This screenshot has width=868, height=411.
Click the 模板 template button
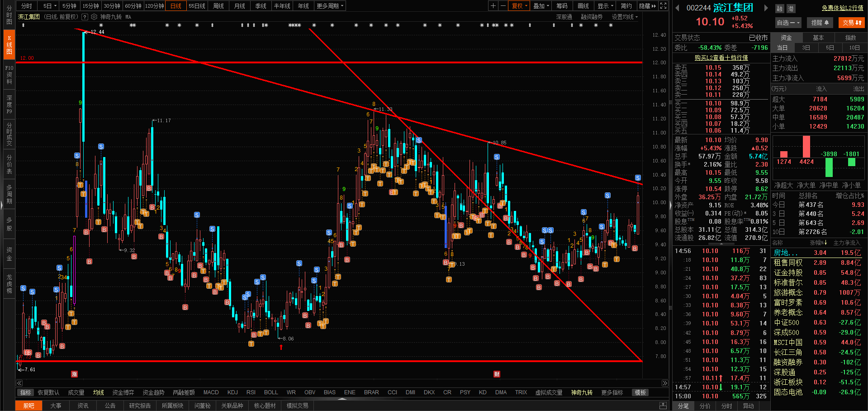640,392
